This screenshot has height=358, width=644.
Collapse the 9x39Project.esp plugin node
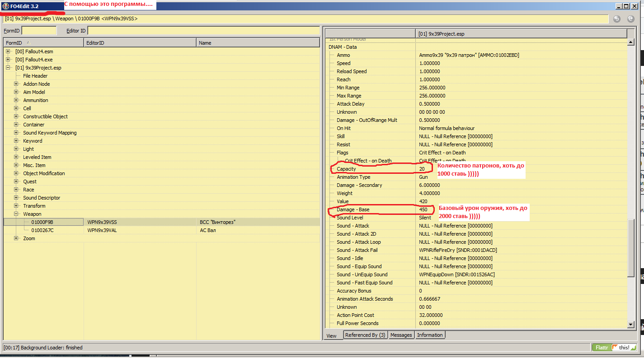8,68
